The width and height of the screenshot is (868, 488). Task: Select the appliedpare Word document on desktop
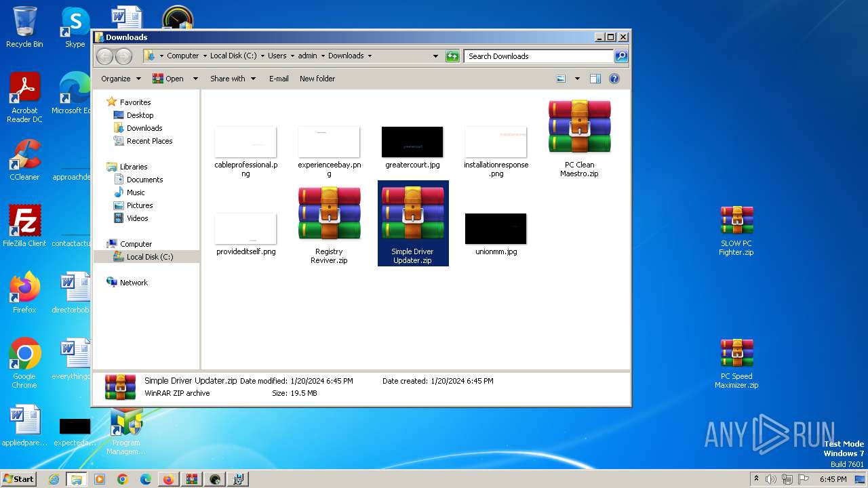tap(24, 426)
